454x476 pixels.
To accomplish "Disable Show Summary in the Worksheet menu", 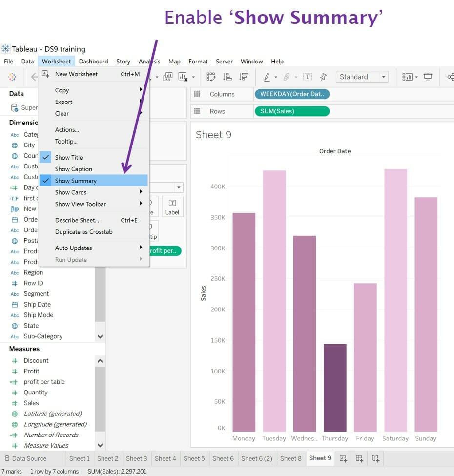I will tap(76, 181).
